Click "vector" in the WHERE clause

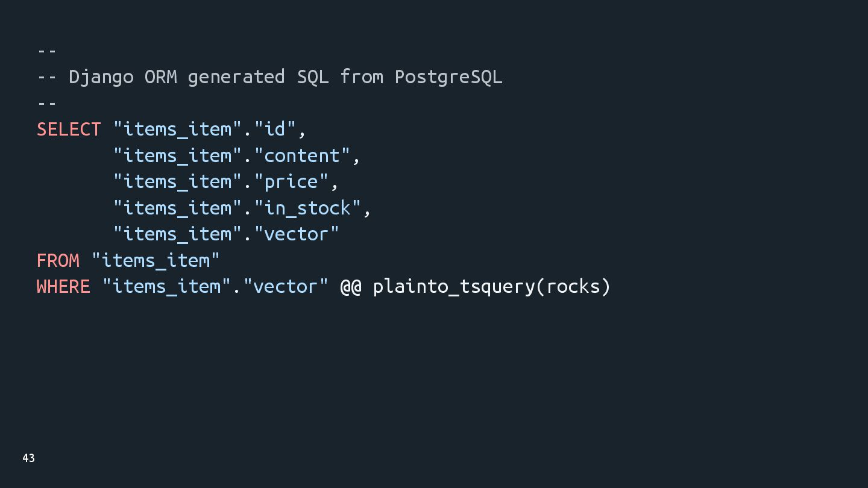[286, 286]
